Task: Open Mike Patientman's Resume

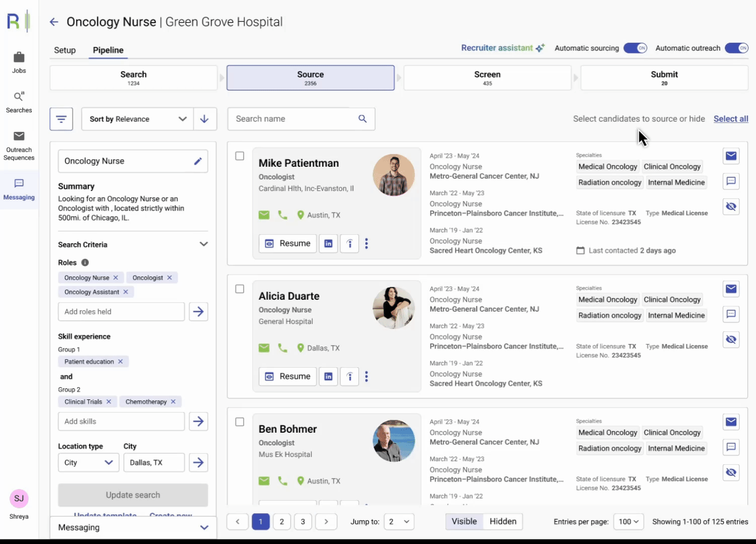Action: click(287, 243)
